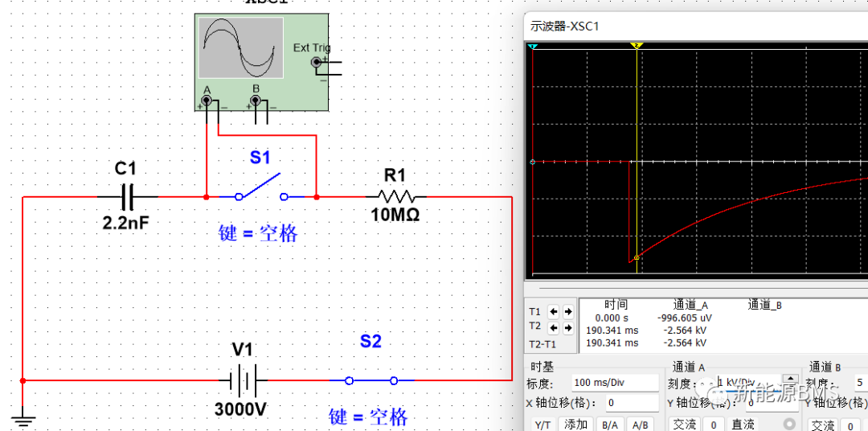
Task: Click the S1 key label 键 = 空格
Action: (258, 234)
